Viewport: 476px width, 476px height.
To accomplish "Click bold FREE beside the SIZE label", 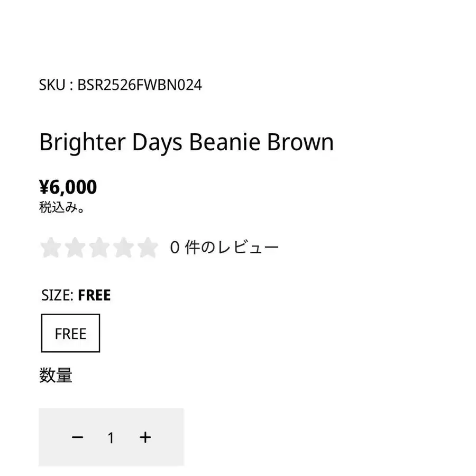I will click(94, 295).
